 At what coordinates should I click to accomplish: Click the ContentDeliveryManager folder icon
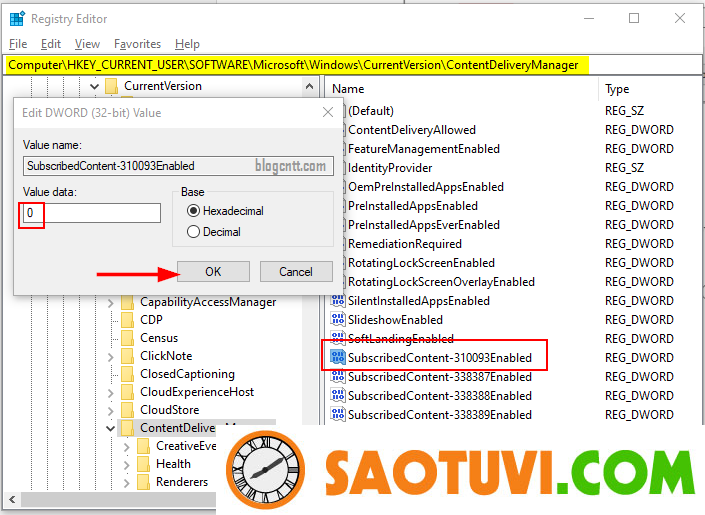click(x=128, y=428)
